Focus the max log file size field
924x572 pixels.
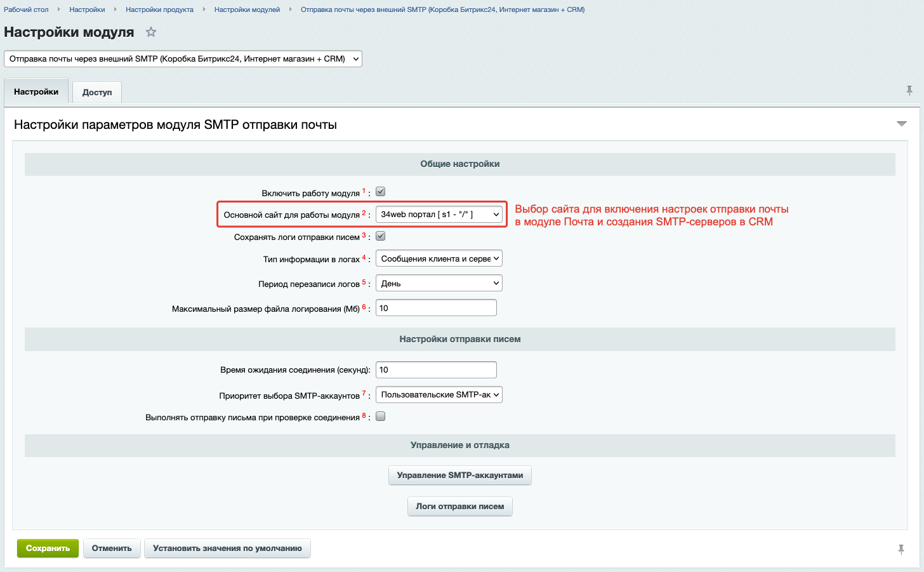click(x=436, y=308)
